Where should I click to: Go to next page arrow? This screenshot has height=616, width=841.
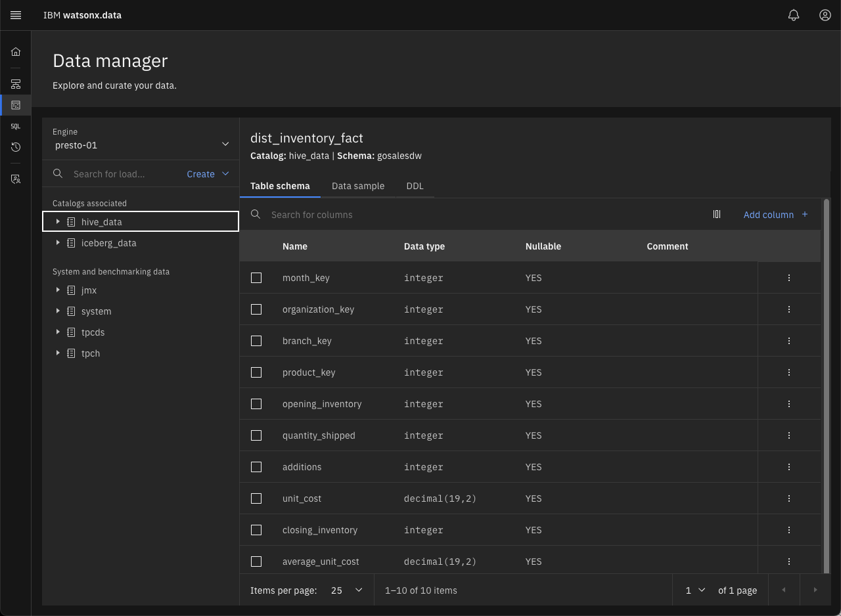click(815, 590)
